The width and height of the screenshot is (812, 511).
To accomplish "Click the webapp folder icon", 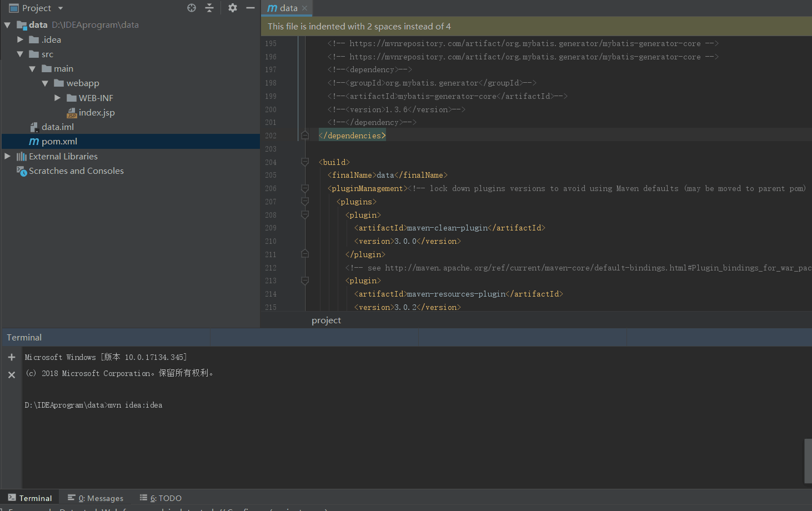I will [59, 83].
